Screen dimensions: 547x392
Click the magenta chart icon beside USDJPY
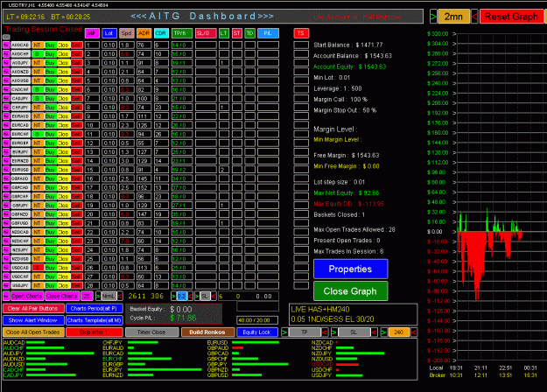pos(6,285)
